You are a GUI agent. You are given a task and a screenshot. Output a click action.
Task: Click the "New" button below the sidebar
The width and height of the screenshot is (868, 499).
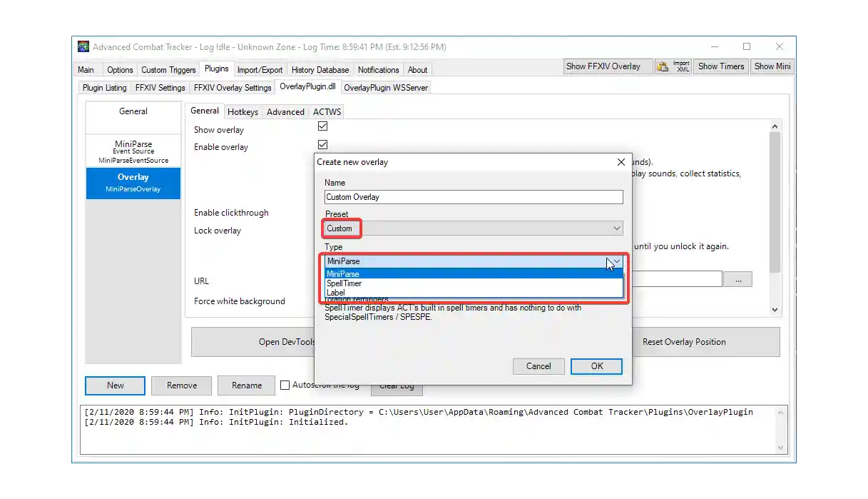point(114,385)
